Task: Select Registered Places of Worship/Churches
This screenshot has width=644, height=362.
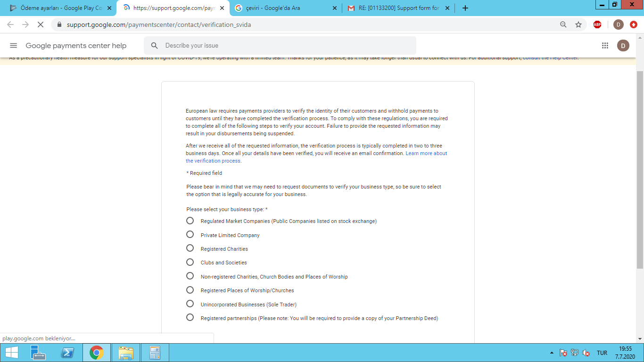Action: click(190, 290)
